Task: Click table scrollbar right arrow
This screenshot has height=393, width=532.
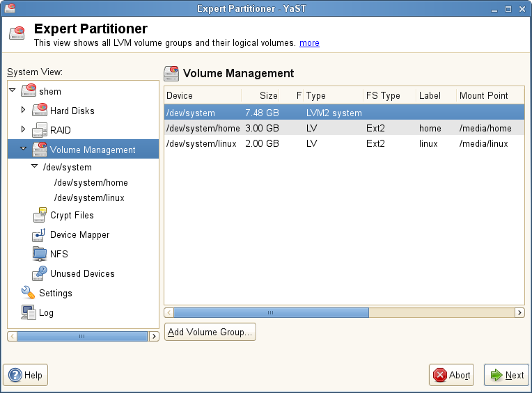Action: 519,312
